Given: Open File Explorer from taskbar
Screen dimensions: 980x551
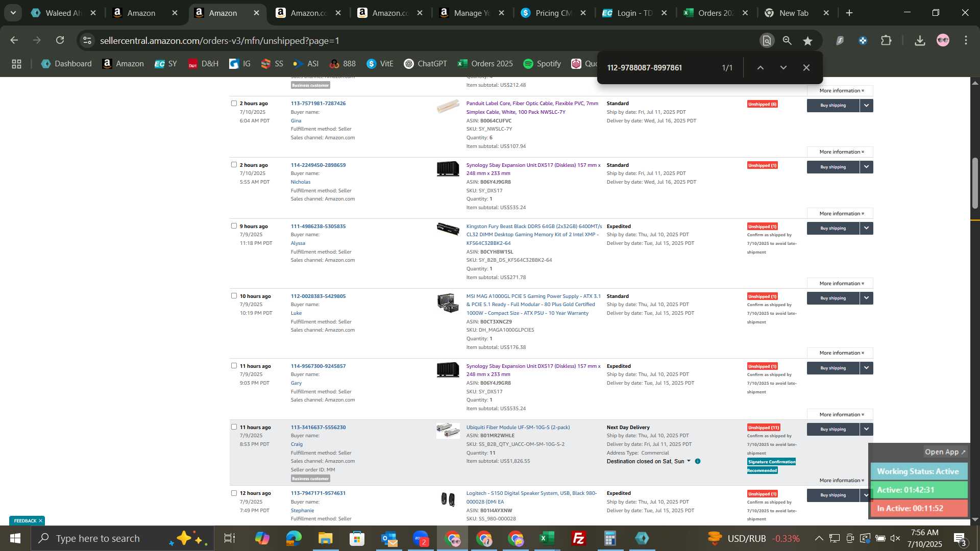Looking at the screenshot, I should pos(325,538).
